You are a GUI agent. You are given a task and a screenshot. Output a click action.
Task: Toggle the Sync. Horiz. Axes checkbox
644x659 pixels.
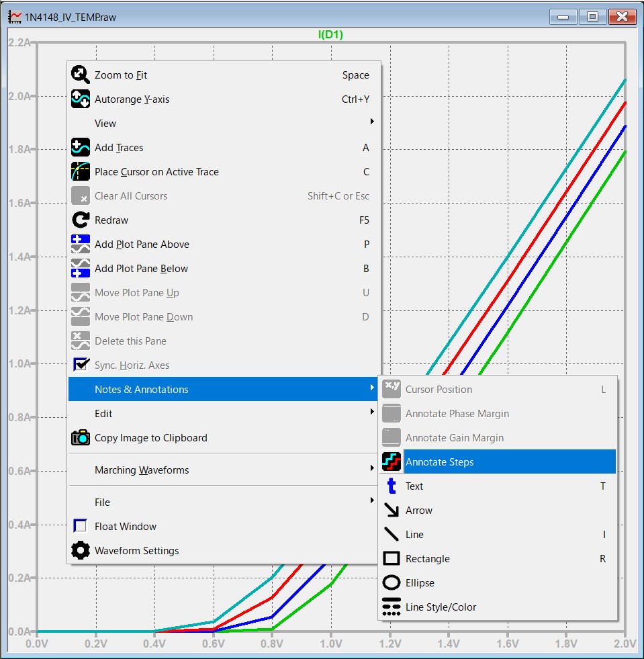(81, 365)
